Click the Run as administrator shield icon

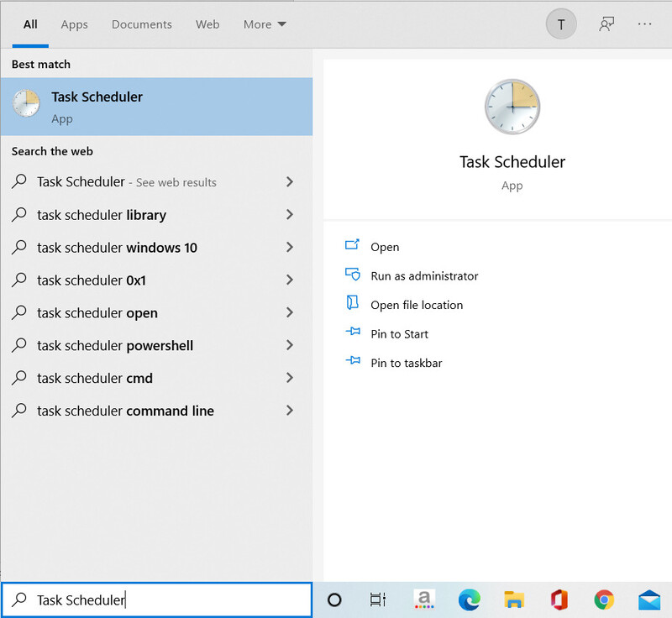pyautogui.click(x=352, y=274)
